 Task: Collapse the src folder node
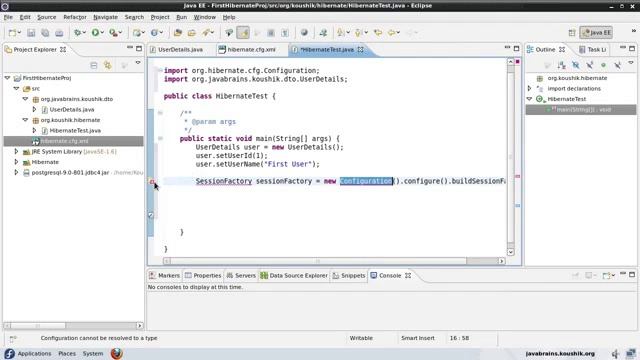pos(16,88)
